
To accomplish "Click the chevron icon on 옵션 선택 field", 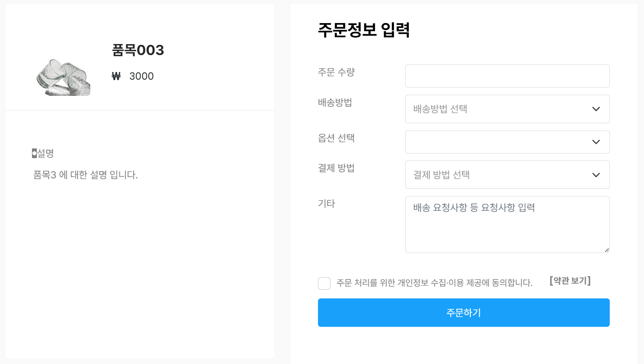I will 595,142.
